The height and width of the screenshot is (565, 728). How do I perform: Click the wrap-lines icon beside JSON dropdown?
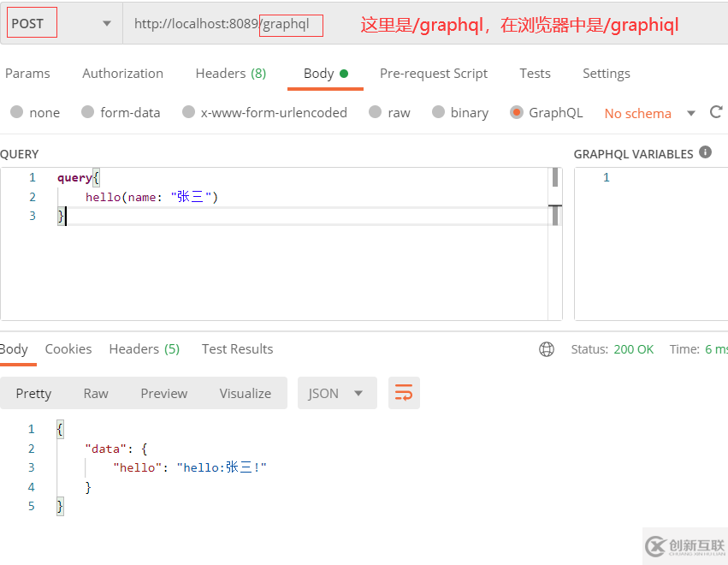pos(404,393)
